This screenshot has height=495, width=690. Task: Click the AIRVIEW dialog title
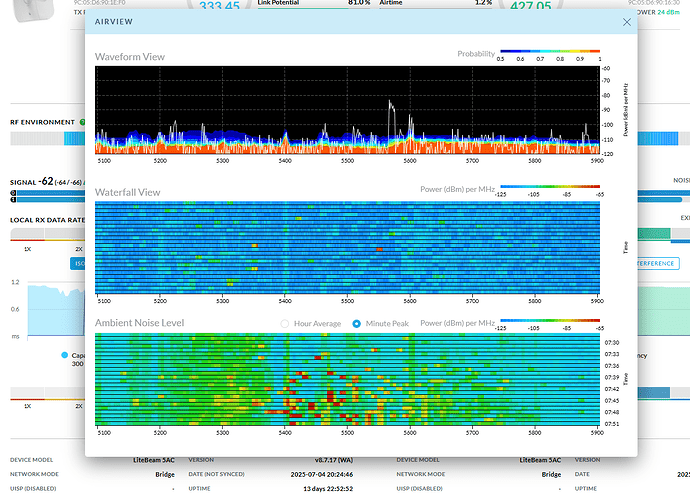pos(114,22)
